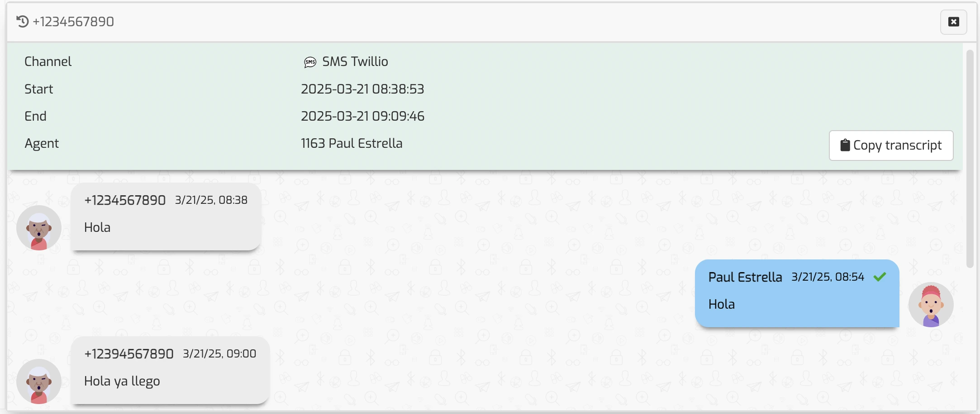Image resolution: width=980 pixels, height=414 pixels.
Task: Click the clipboard icon in Copy transcript
Action: 846,145
